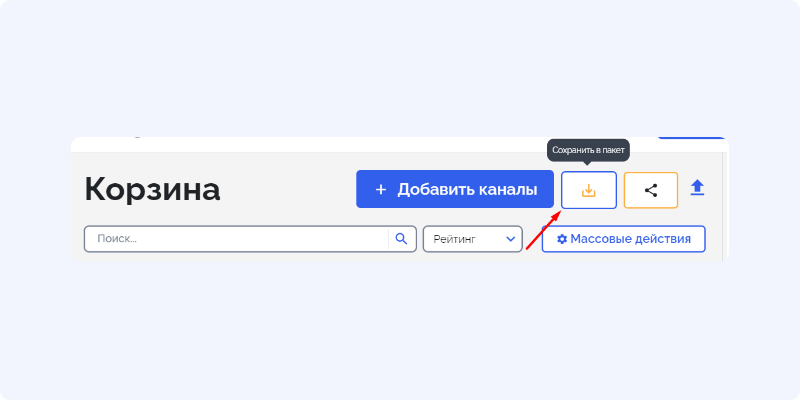
Task: Click the red arrow annotation
Action: pyautogui.click(x=544, y=231)
